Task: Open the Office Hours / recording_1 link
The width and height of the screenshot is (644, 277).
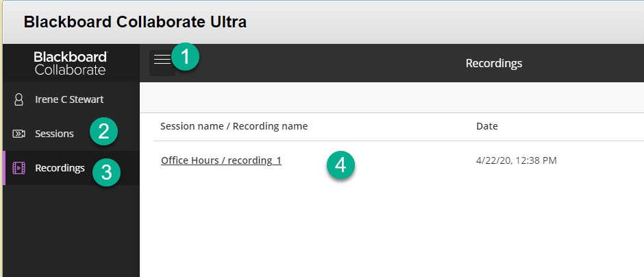Action: (x=221, y=161)
